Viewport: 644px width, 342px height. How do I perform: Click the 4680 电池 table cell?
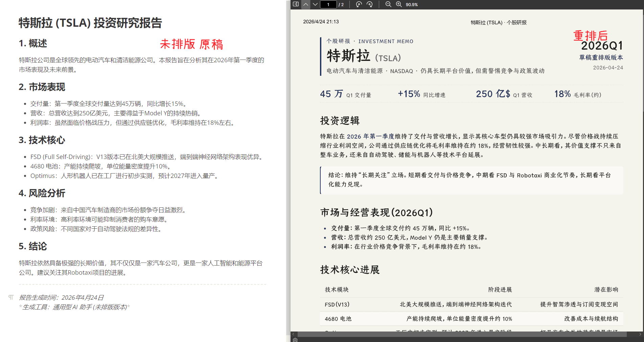[338, 319]
